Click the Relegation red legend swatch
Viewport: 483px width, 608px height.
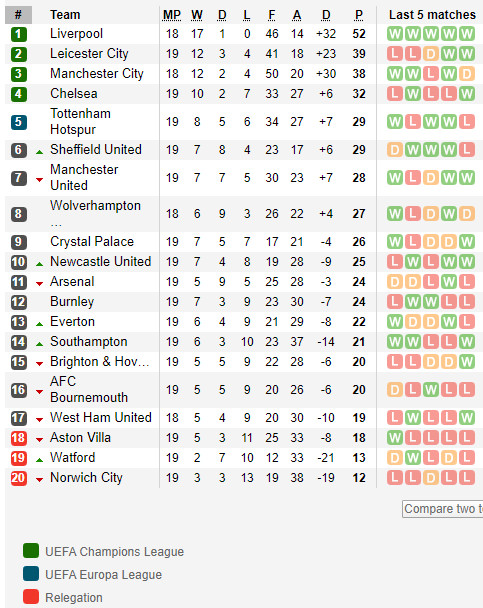(31, 597)
